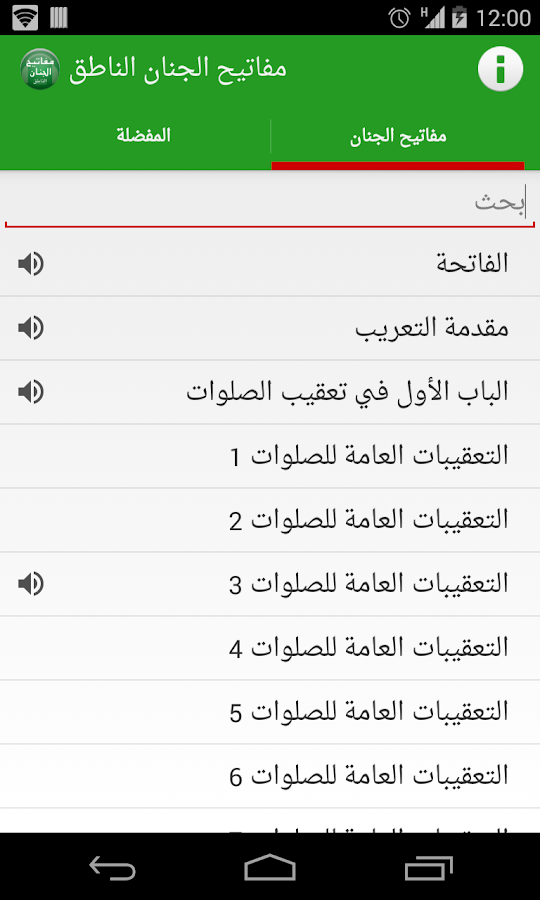The image size is (540, 900).
Task: Switch to the مفاتيح الجنان tab
Action: (398, 137)
